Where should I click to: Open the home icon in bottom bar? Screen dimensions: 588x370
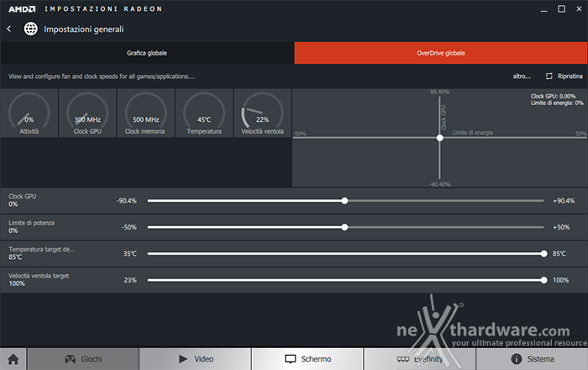point(13,359)
